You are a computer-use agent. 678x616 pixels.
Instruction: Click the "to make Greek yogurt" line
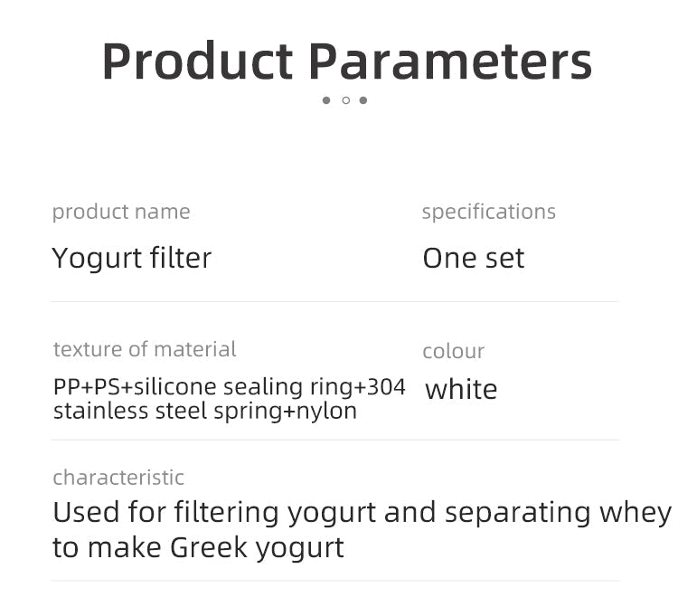click(x=198, y=547)
